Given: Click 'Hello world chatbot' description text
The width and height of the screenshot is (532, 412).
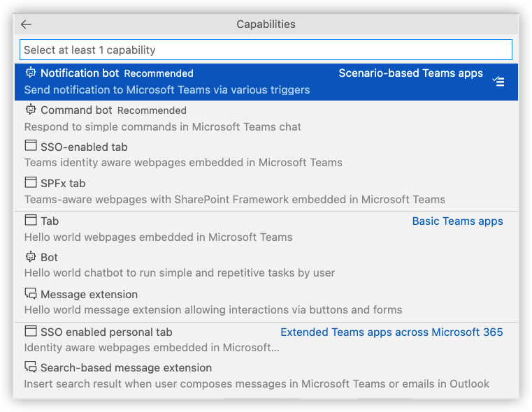Looking at the screenshot, I should click(180, 273).
